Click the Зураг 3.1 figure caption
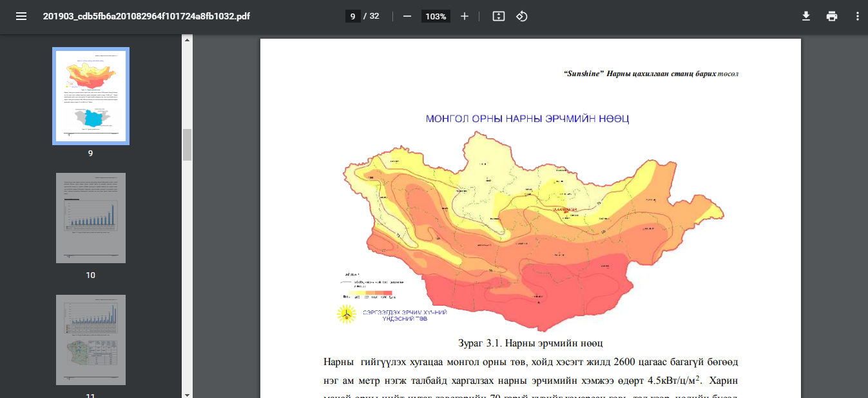868x398 pixels. (530, 343)
